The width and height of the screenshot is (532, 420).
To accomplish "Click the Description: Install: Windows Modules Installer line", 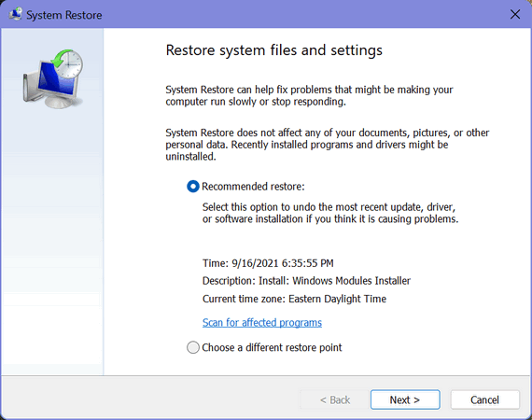I will click(x=306, y=281).
